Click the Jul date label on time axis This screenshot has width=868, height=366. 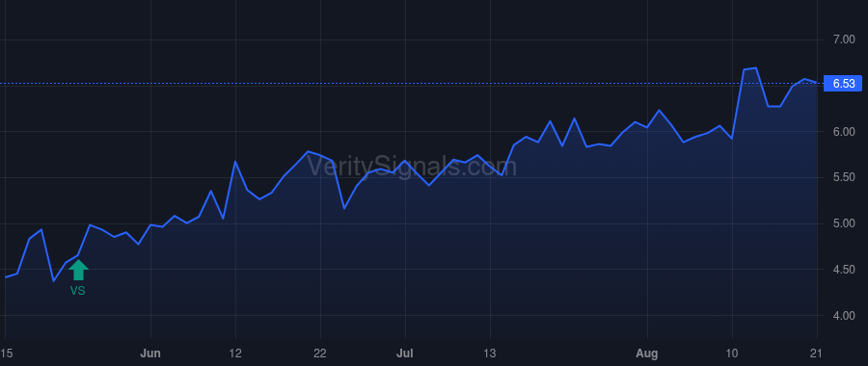tap(405, 353)
